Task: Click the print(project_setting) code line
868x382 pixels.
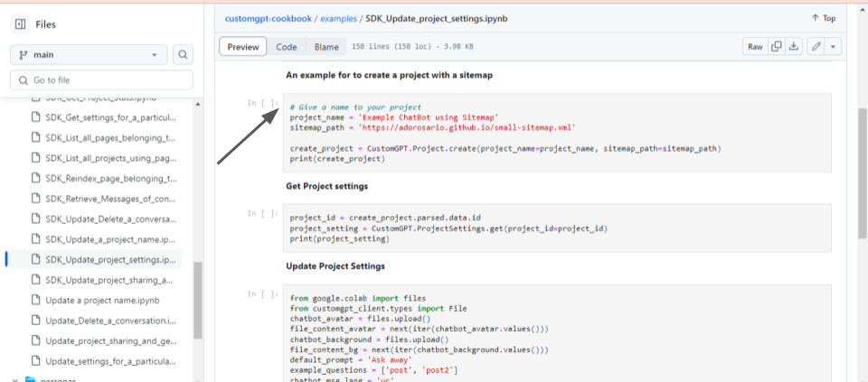Action: (340, 238)
